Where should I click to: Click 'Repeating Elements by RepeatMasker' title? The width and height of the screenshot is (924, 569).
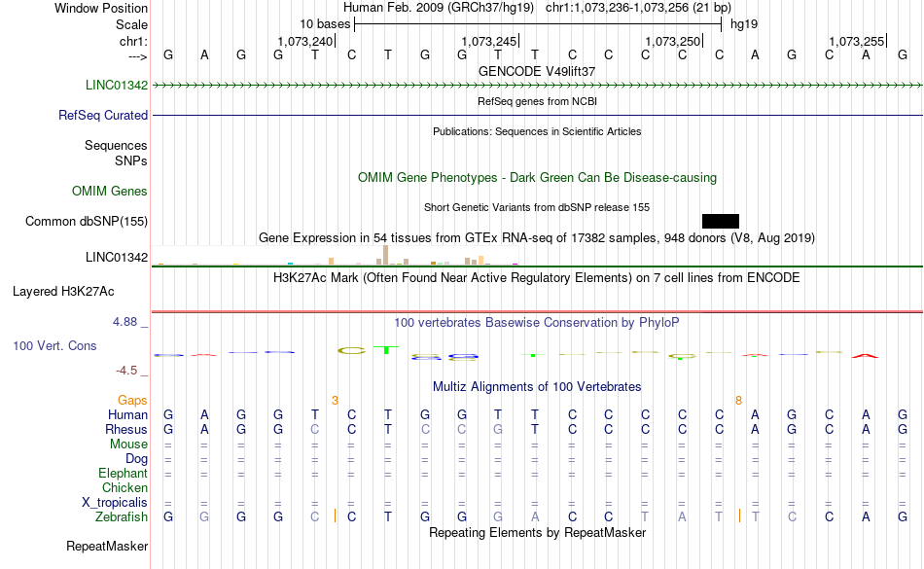coord(537,532)
